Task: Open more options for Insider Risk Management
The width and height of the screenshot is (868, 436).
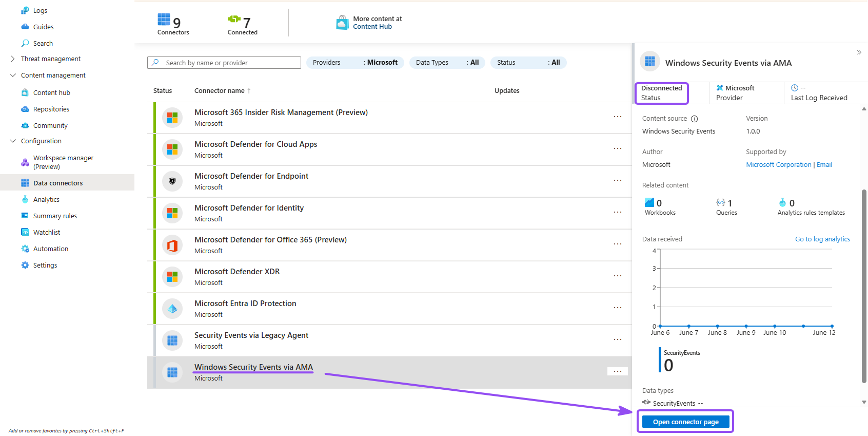Action: (x=618, y=117)
